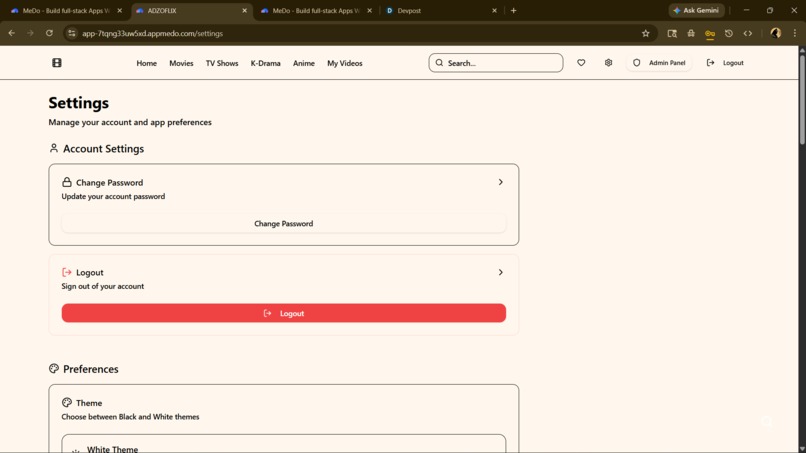The width and height of the screenshot is (806, 453).
Task: Reload the page
Action: click(x=49, y=33)
